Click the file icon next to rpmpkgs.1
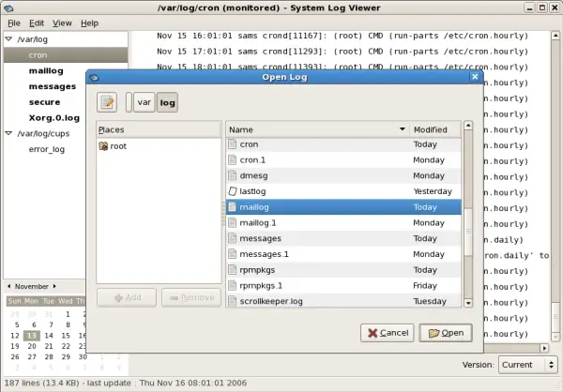 coord(234,285)
